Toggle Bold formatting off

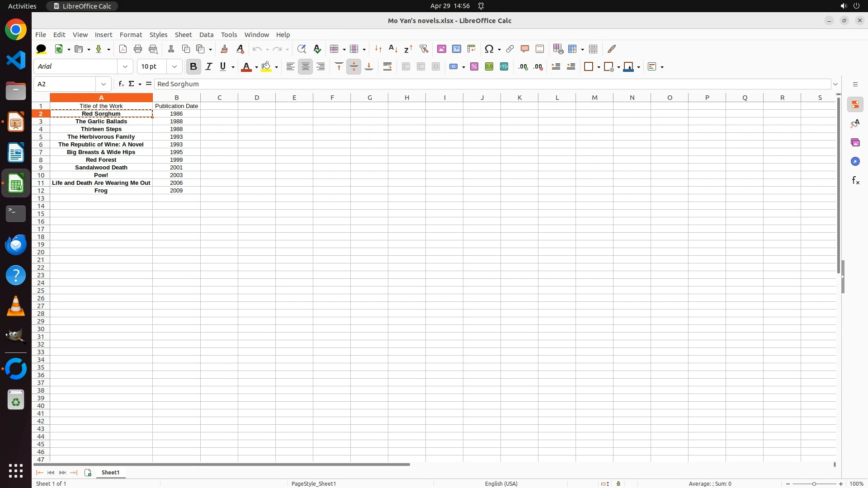pyautogui.click(x=193, y=67)
